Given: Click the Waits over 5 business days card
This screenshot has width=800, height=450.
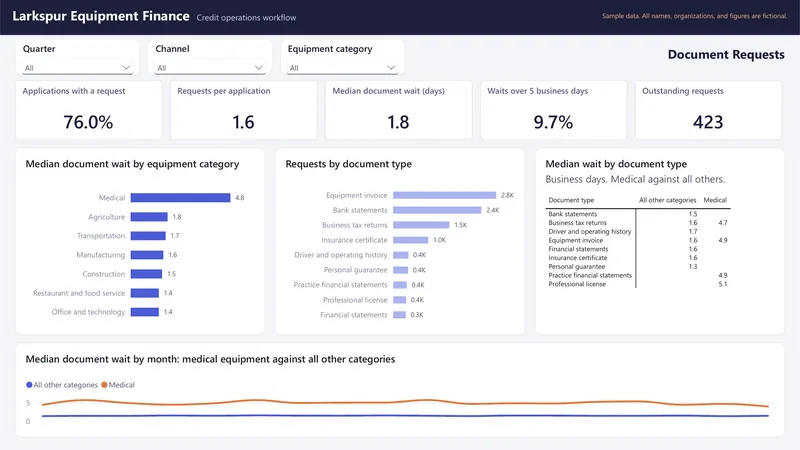Looking at the screenshot, I should tap(554, 110).
